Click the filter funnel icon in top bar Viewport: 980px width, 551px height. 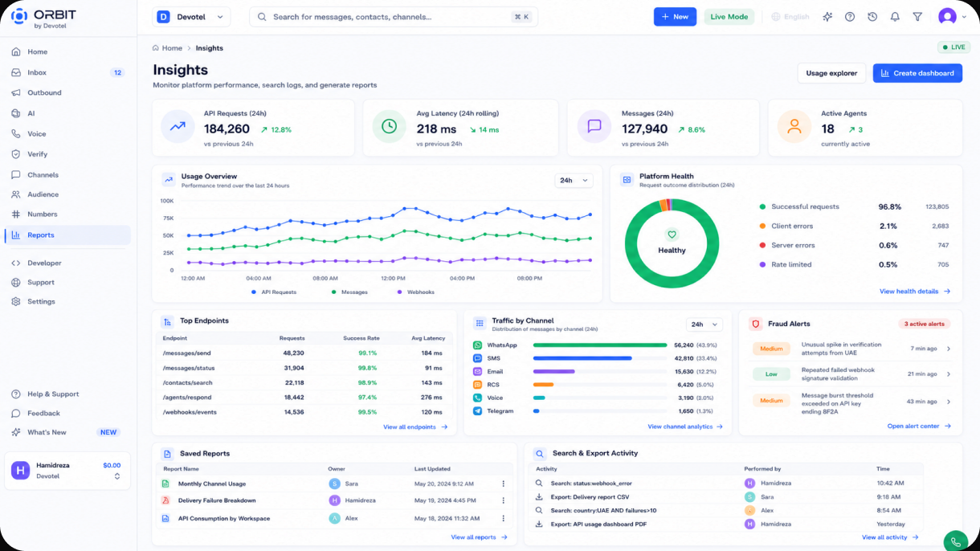917,17
